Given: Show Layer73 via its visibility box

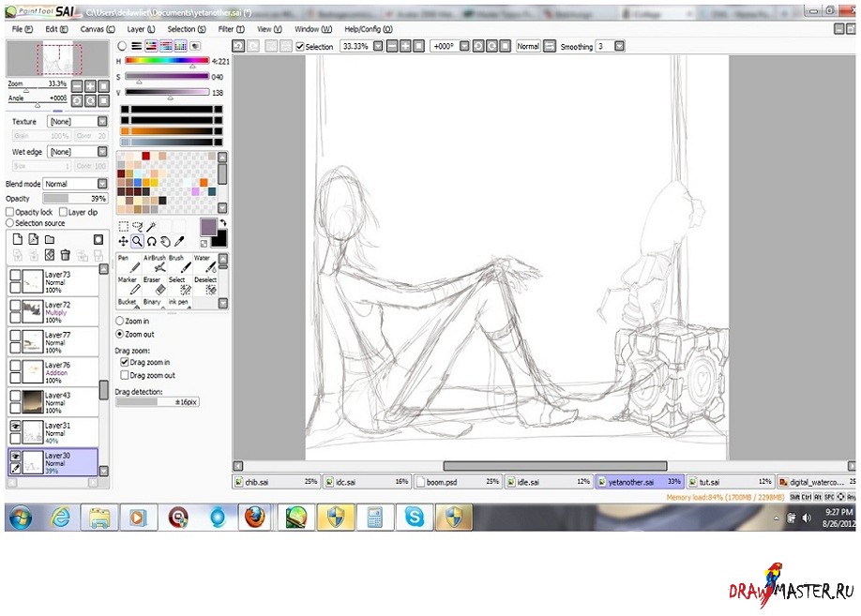Looking at the screenshot, I should pos(15,275).
